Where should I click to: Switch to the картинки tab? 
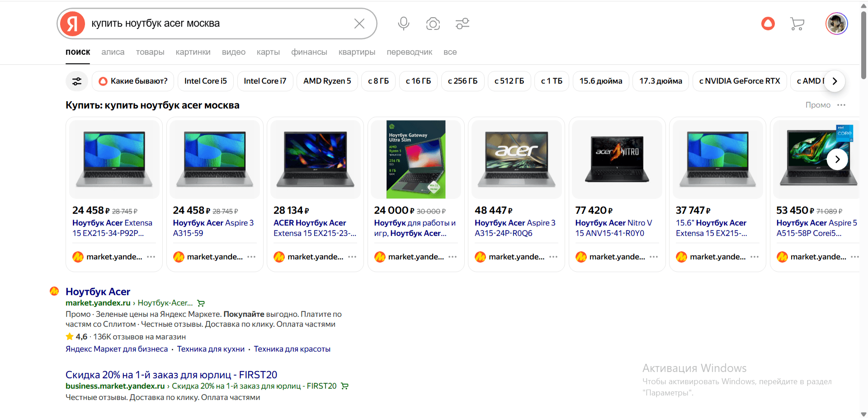coord(193,52)
